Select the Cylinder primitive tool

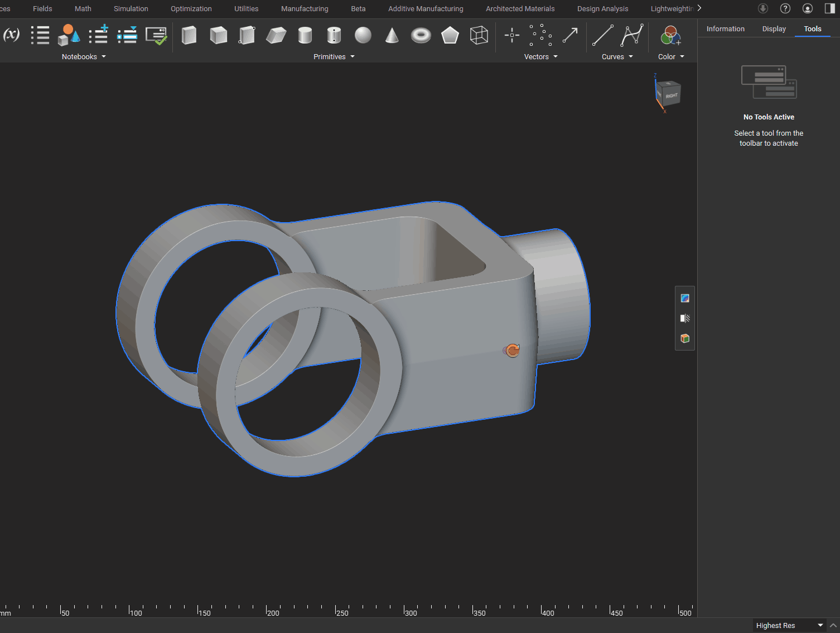tap(305, 35)
